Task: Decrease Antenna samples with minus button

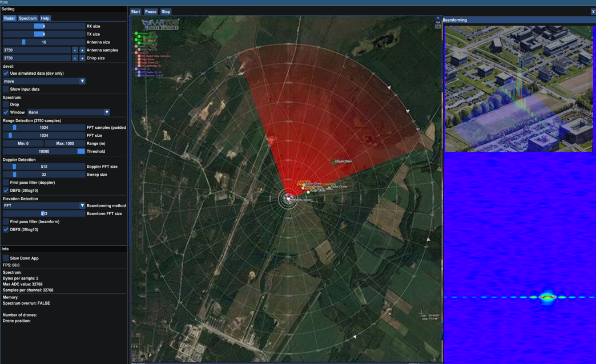Action: pyautogui.click(x=75, y=50)
